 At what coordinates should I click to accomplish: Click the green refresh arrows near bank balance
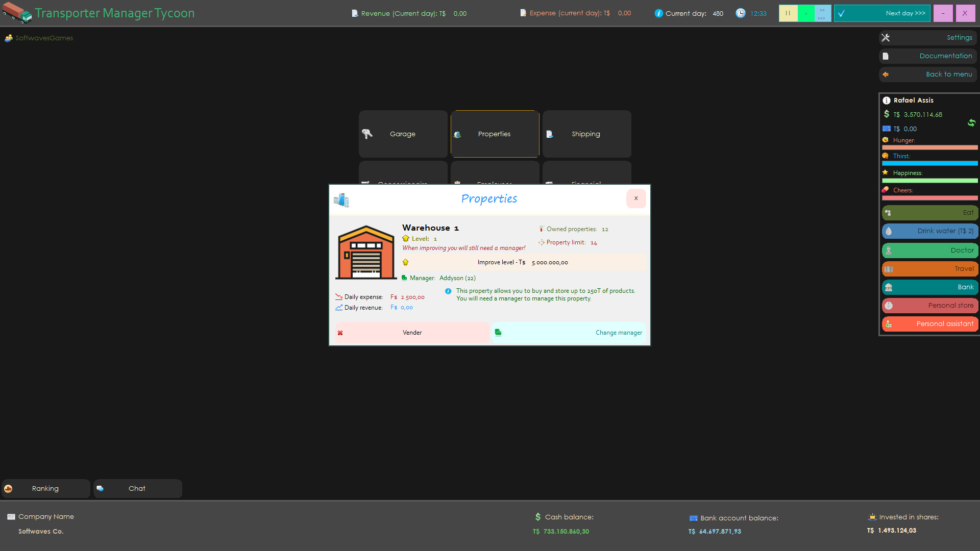[972, 123]
